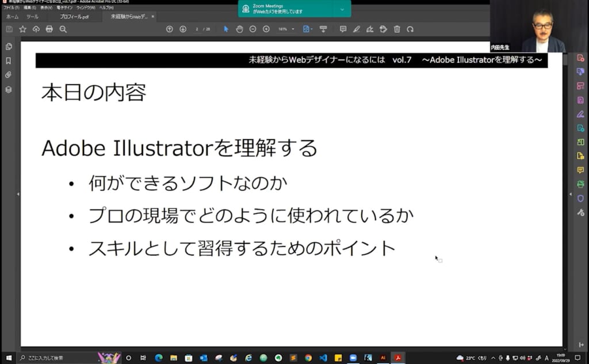
Task: Star the document with the bookmark star icon
Action: coord(22,29)
